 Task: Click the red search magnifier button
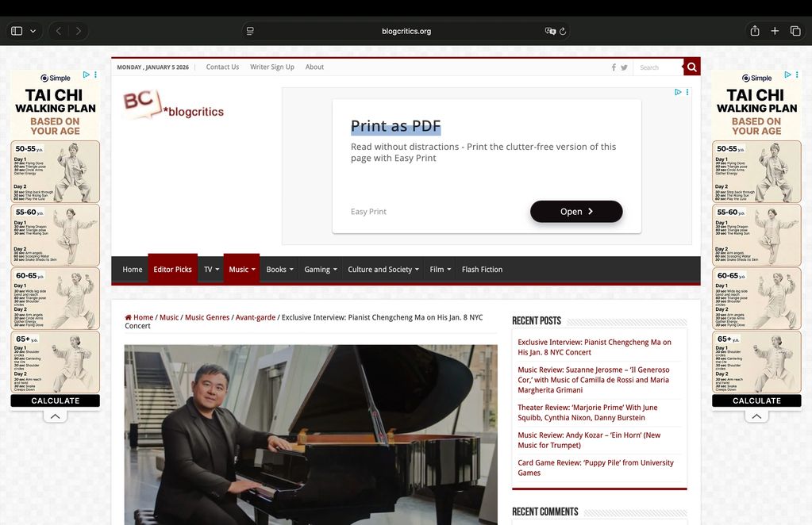tap(692, 67)
